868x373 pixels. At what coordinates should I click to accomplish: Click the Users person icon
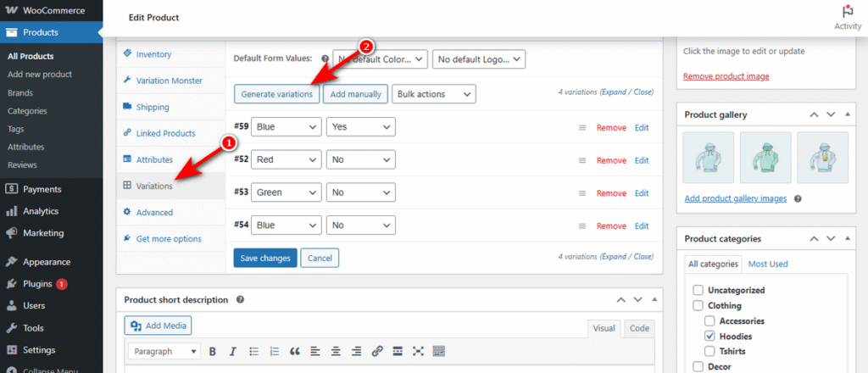coord(12,305)
